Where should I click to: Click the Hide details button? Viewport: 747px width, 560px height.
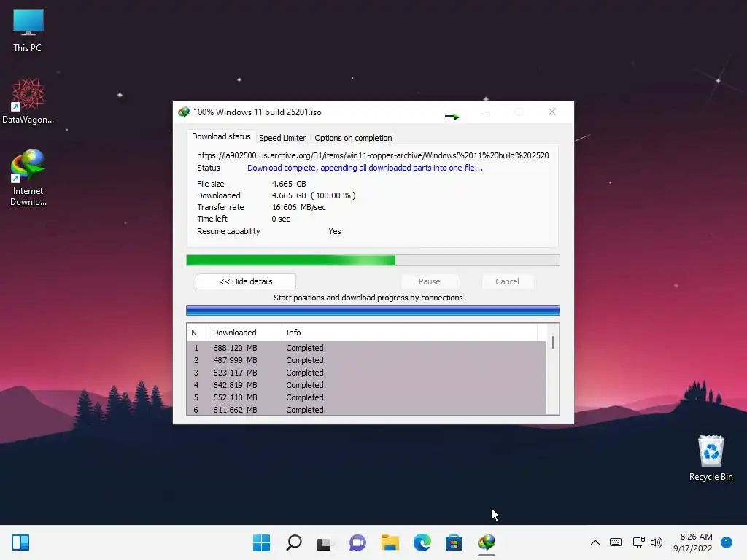(246, 281)
